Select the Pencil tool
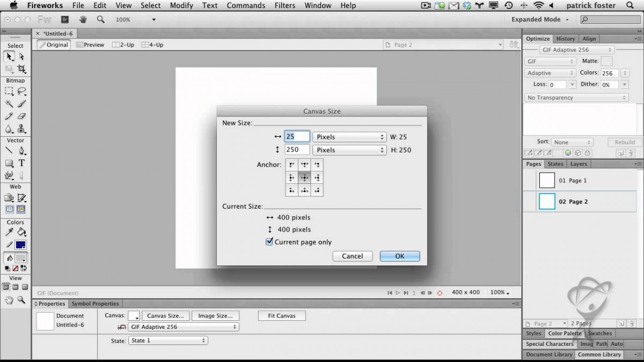This screenshot has height=362, width=644. [10, 116]
